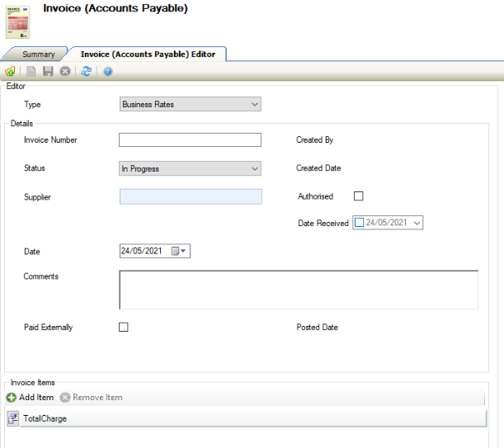Image resolution: width=504 pixels, height=448 pixels.
Task: Click the invoice thumbnail image in header
Action: pyautogui.click(x=18, y=21)
